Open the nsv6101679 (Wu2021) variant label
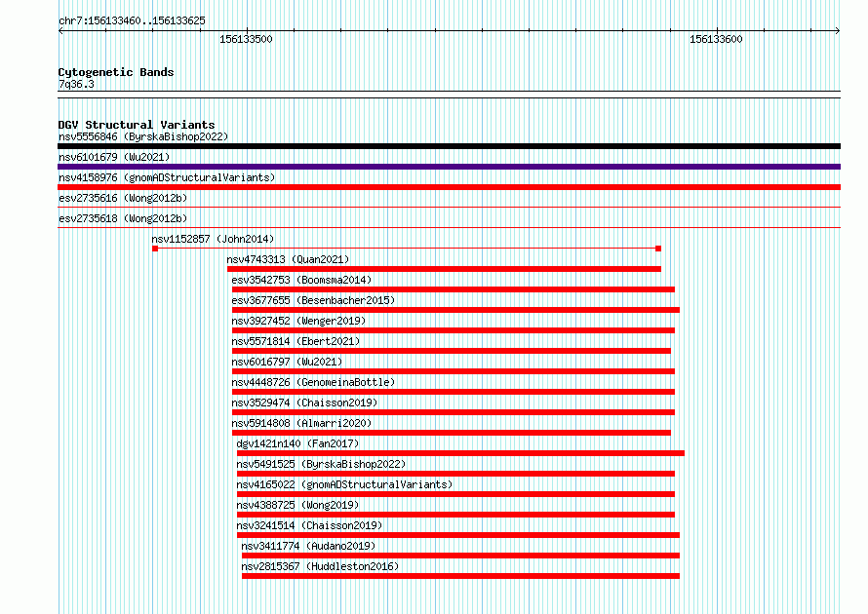Viewport: 868px width, 614px height. tap(114, 157)
